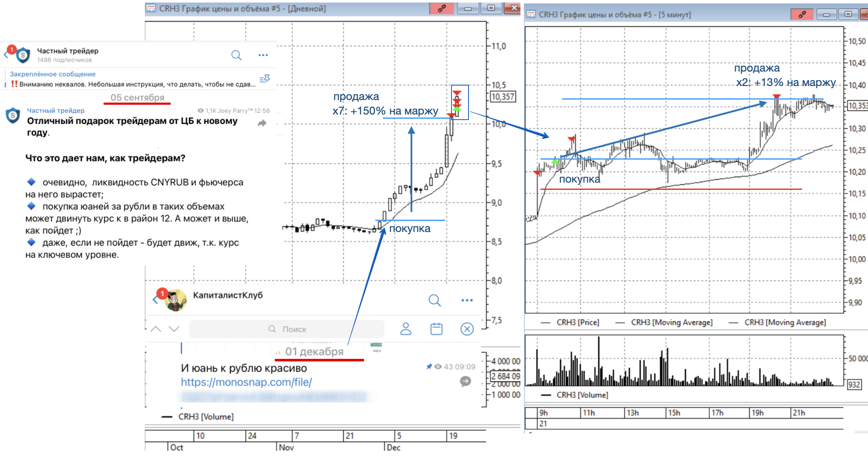Click the Dec label on the daily time axis

(394, 447)
